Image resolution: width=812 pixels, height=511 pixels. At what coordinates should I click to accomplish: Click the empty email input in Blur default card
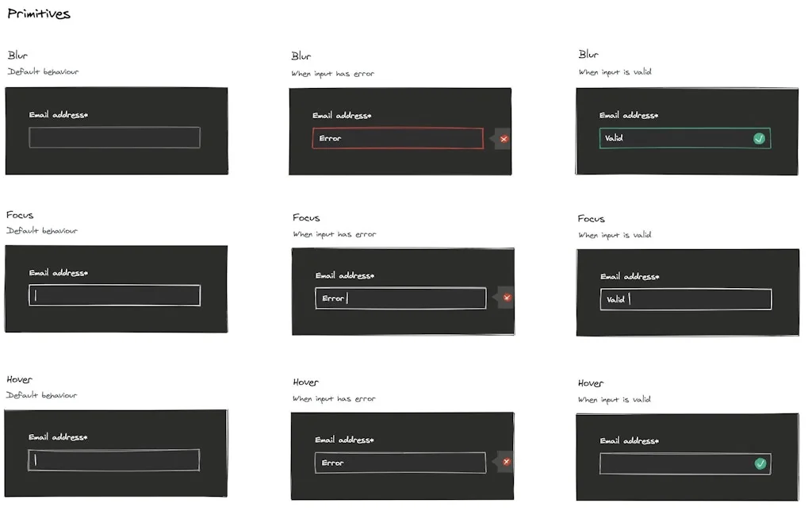[113, 137]
